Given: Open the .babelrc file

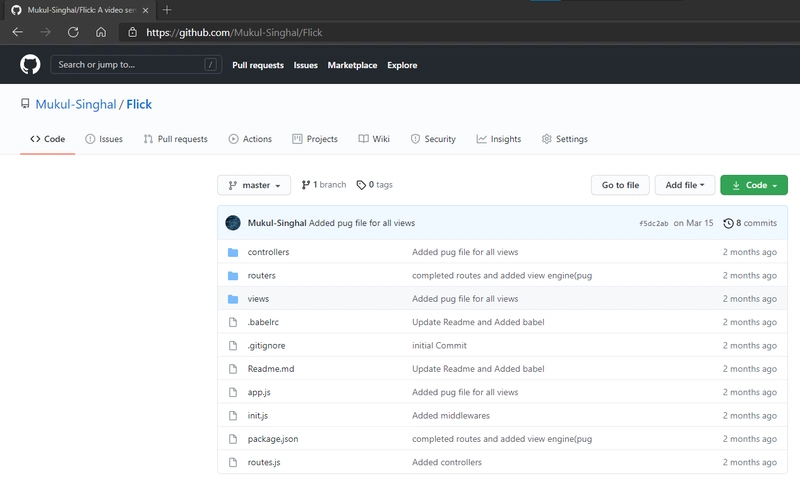Looking at the screenshot, I should point(263,322).
